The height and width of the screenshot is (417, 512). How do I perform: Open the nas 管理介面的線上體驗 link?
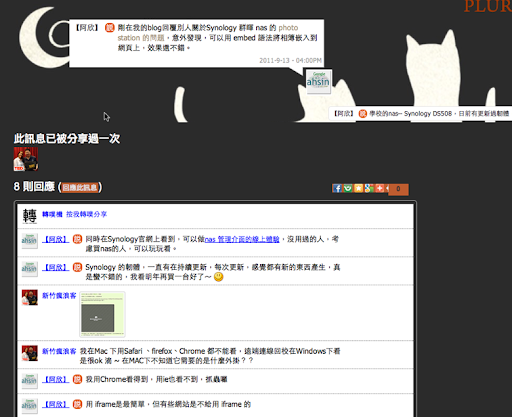[x=242, y=239]
